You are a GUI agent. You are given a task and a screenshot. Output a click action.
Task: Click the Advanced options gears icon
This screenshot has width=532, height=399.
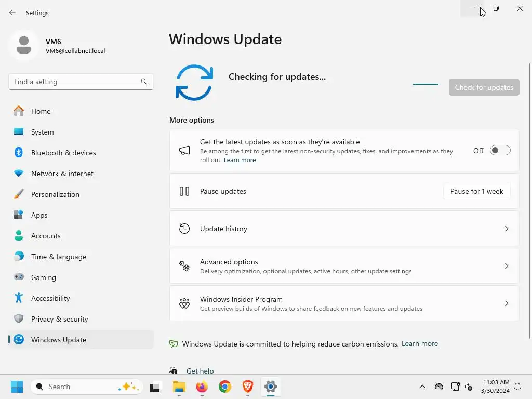(184, 265)
